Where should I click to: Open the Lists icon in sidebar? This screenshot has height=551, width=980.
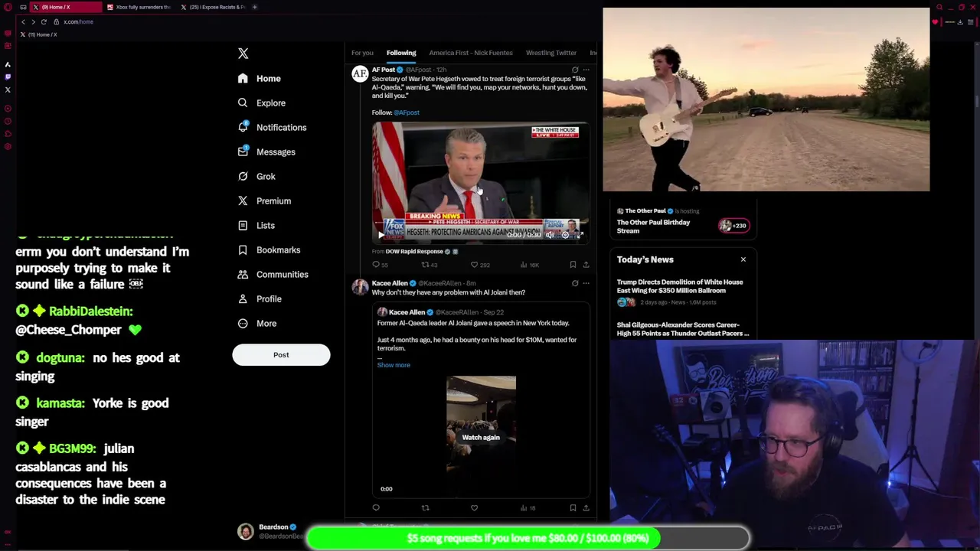pos(243,225)
